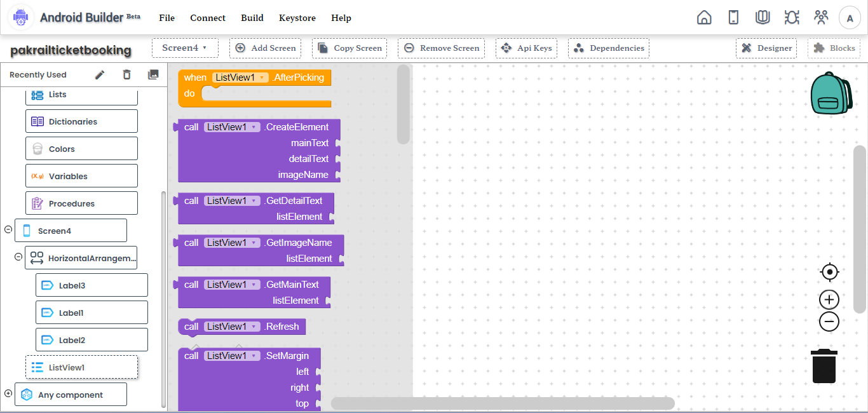The width and height of the screenshot is (868, 413).
Task: Click the image export icon in Recently Used header
Action: click(x=153, y=74)
